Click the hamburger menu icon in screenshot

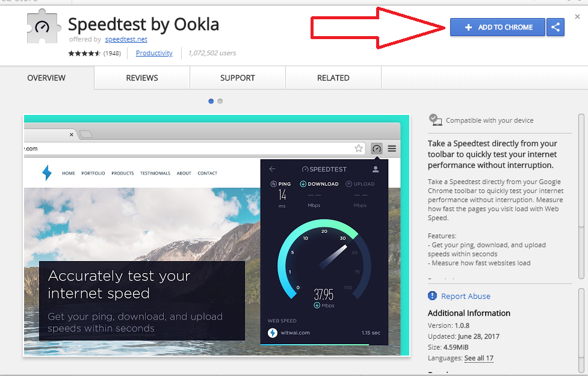(392, 149)
